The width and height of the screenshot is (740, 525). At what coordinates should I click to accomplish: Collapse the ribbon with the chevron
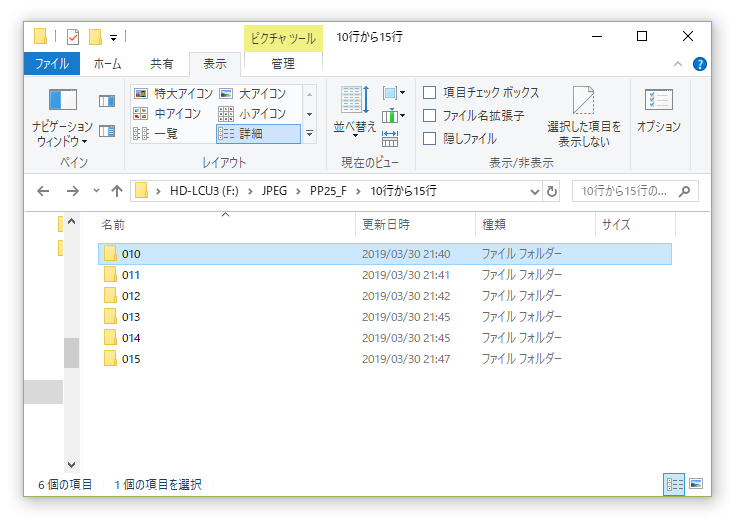[x=678, y=64]
